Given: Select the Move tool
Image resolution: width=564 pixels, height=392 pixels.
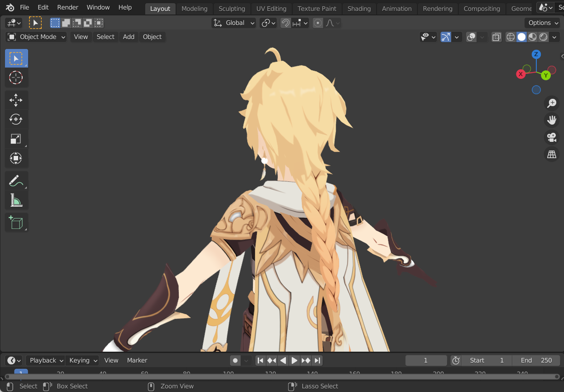Looking at the screenshot, I should click(16, 100).
